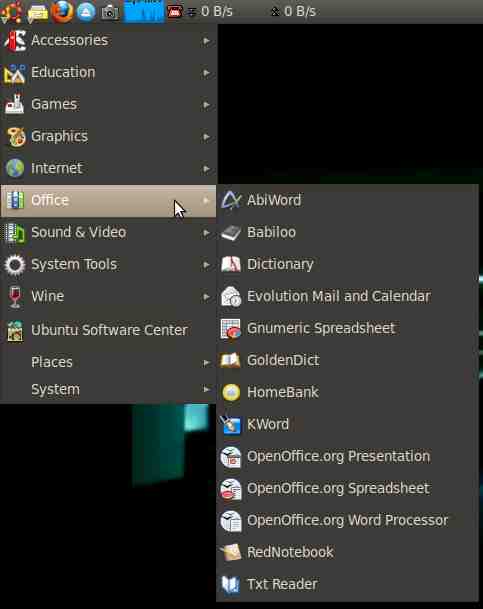Image resolution: width=483 pixels, height=609 pixels.
Task: Open the Places menu
Action: click(108, 362)
